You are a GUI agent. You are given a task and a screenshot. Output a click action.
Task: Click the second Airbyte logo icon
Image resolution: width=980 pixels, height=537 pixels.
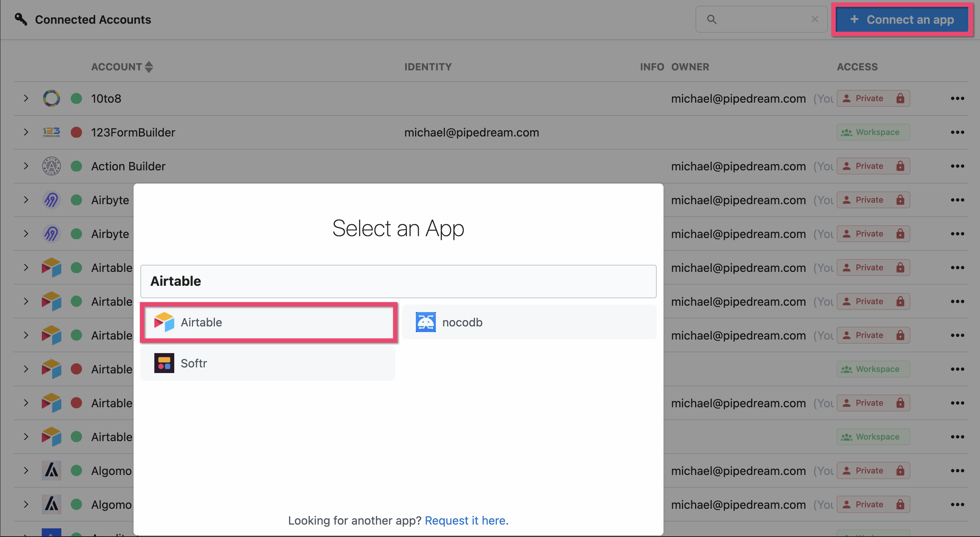[51, 234]
